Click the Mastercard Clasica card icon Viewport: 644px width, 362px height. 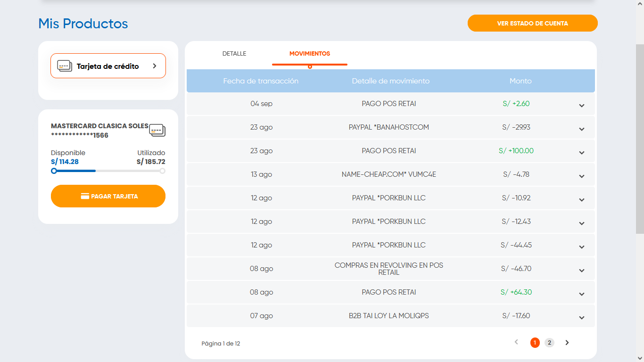pos(157,131)
